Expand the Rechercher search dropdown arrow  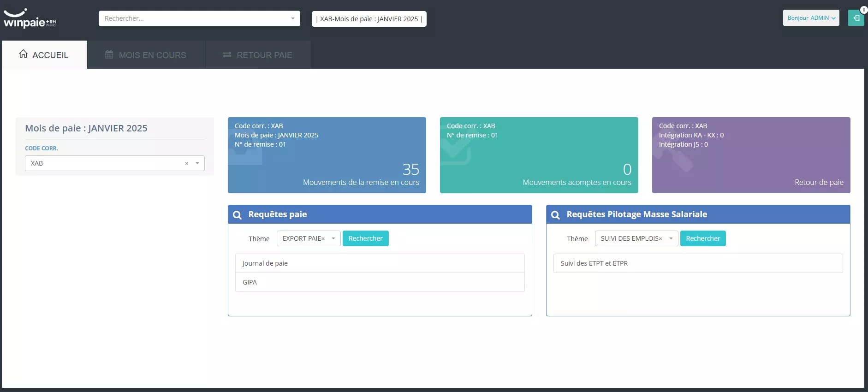pyautogui.click(x=292, y=18)
